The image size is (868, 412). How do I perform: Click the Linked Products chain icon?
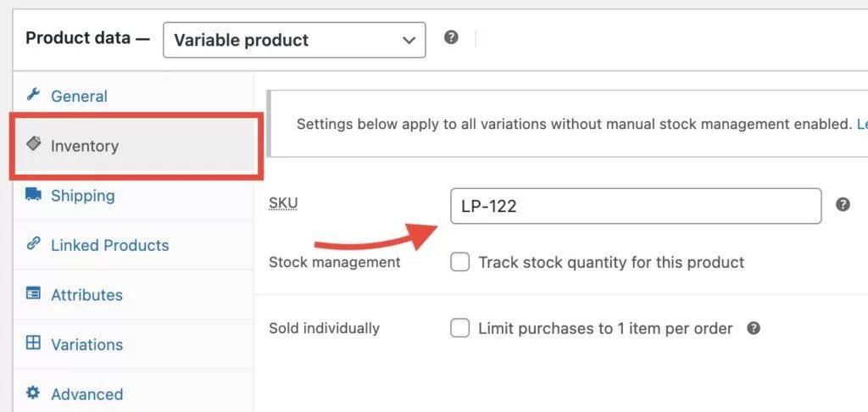point(34,244)
